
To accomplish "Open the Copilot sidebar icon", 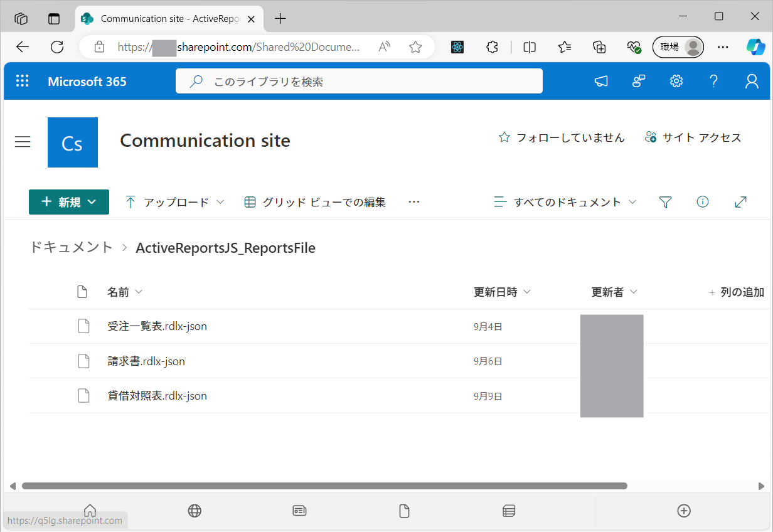I will [755, 47].
